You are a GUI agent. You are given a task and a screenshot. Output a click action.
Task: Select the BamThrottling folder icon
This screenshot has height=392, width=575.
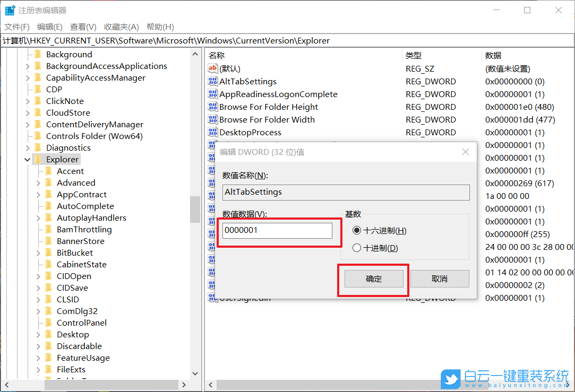[48, 229]
